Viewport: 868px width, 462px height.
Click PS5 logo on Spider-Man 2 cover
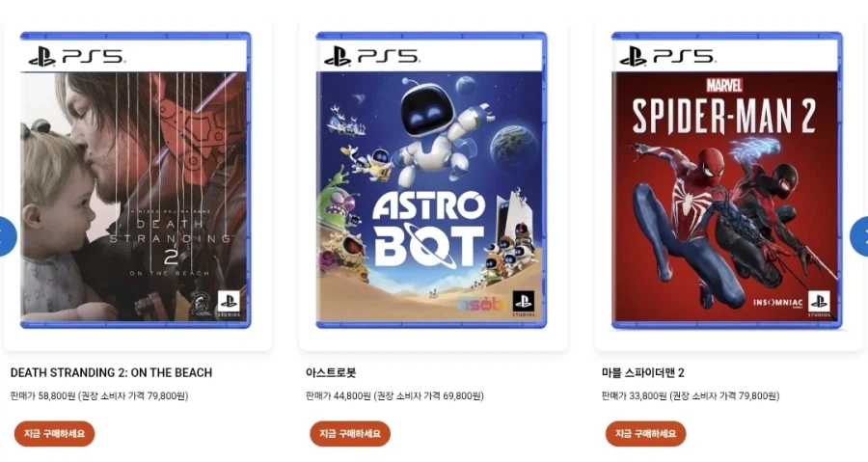[x=667, y=57]
